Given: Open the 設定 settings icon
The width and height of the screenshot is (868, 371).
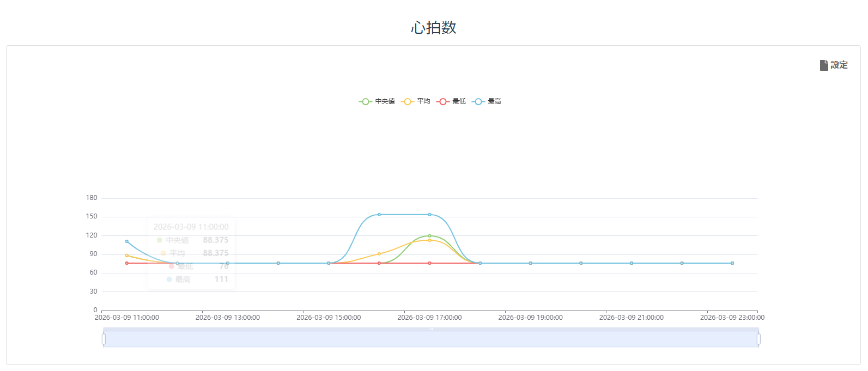Looking at the screenshot, I should [824, 65].
